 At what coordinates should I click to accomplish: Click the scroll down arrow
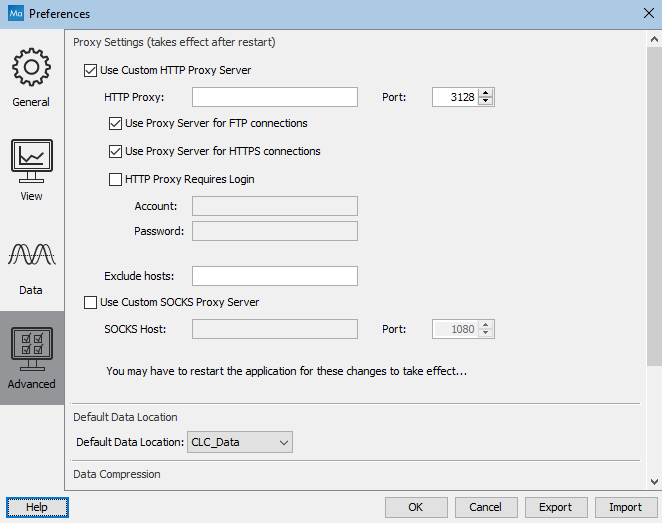tap(654, 482)
